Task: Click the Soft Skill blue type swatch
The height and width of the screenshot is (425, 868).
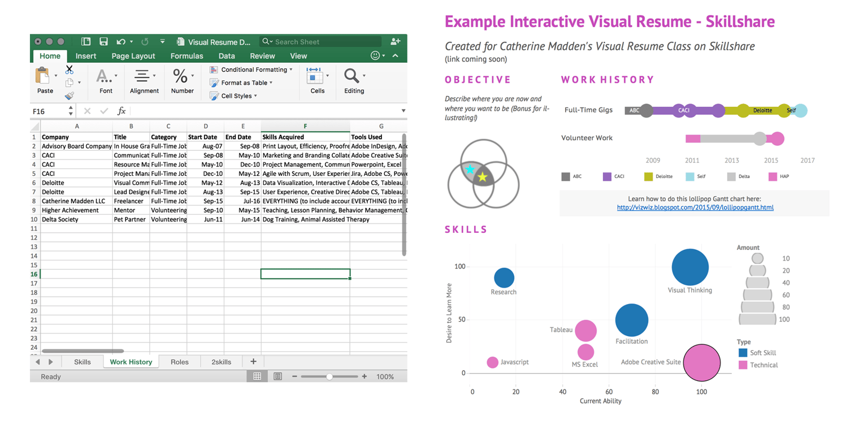Action: pos(743,353)
